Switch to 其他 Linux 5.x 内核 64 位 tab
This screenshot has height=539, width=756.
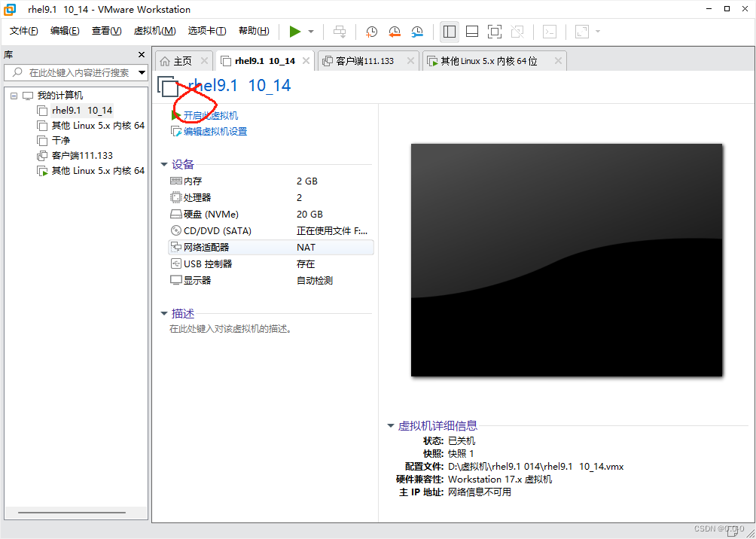pyautogui.click(x=489, y=61)
